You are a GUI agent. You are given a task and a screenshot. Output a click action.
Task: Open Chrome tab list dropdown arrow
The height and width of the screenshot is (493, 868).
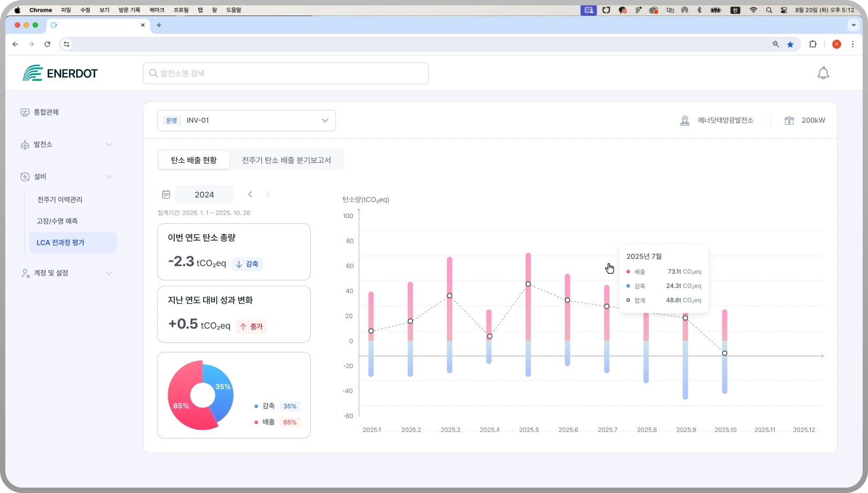[854, 25]
